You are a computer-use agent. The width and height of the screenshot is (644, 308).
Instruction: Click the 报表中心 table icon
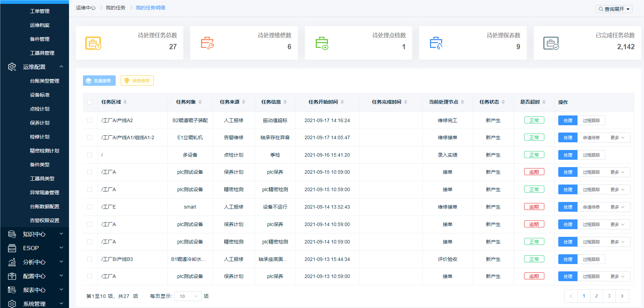(x=12, y=290)
